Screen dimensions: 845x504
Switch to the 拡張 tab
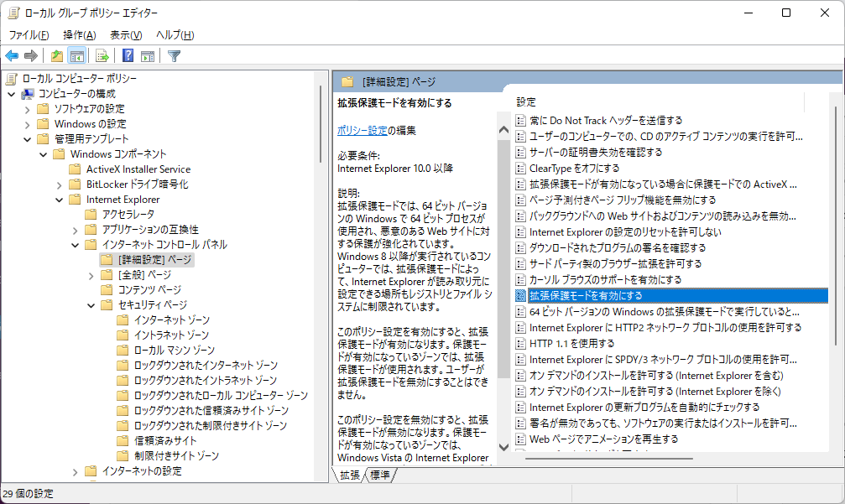(350, 475)
